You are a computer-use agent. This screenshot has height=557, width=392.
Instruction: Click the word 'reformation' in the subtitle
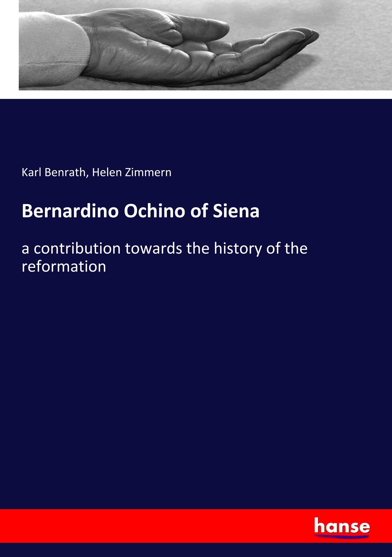(x=64, y=266)
